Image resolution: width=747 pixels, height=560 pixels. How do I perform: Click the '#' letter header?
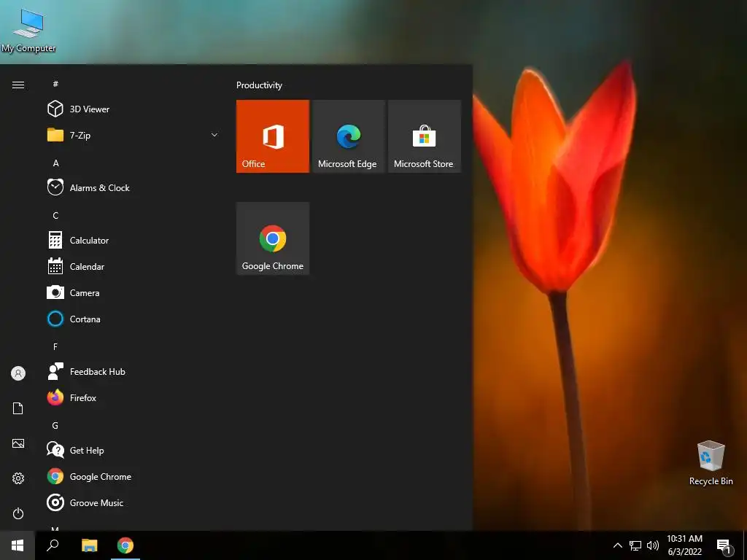(55, 84)
